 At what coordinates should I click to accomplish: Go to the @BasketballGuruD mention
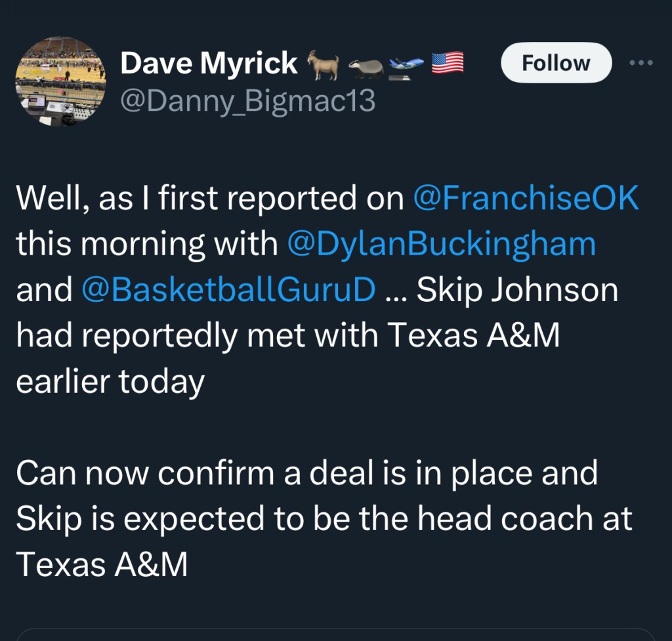click(x=229, y=290)
